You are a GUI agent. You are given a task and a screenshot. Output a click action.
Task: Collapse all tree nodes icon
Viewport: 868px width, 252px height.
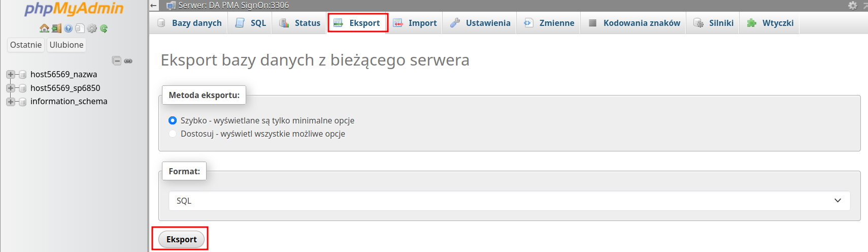point(117,61)
